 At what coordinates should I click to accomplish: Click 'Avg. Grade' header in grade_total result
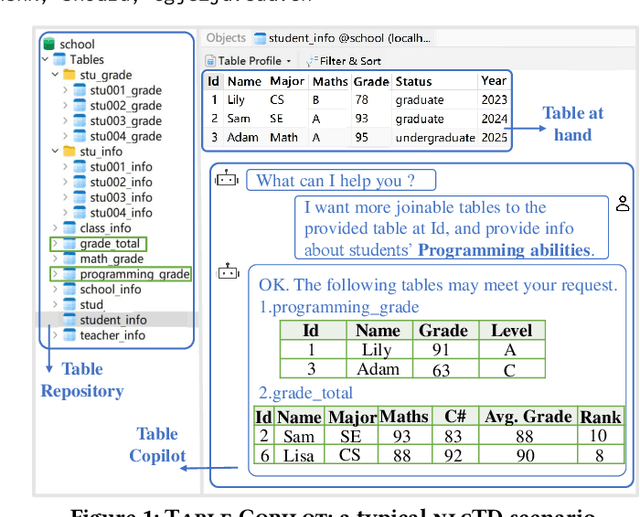[528, 417]
